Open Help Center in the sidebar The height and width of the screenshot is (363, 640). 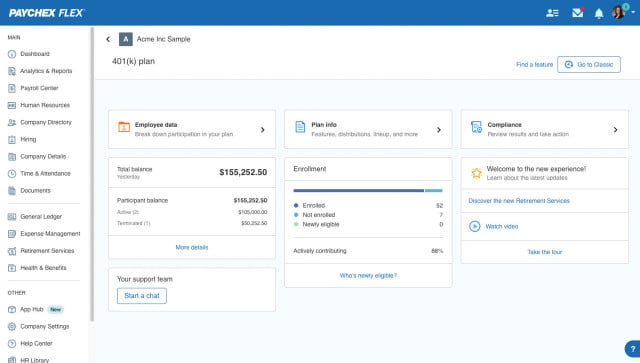(x=36, y=344)
